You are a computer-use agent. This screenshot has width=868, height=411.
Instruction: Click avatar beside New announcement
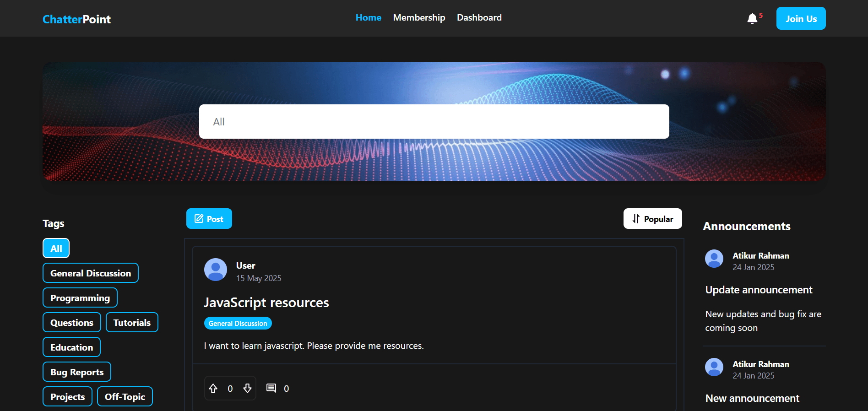(714, 367)
